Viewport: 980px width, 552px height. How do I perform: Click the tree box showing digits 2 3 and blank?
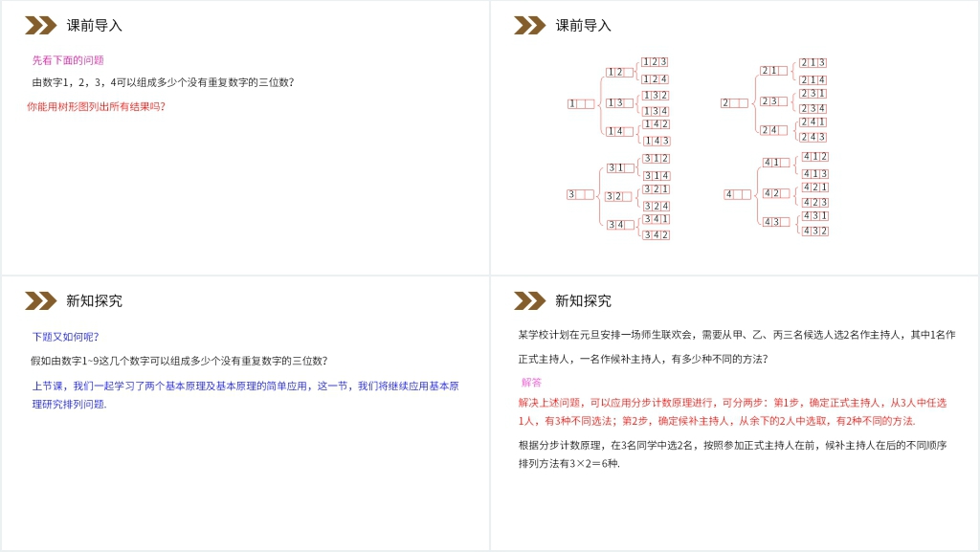773,101
